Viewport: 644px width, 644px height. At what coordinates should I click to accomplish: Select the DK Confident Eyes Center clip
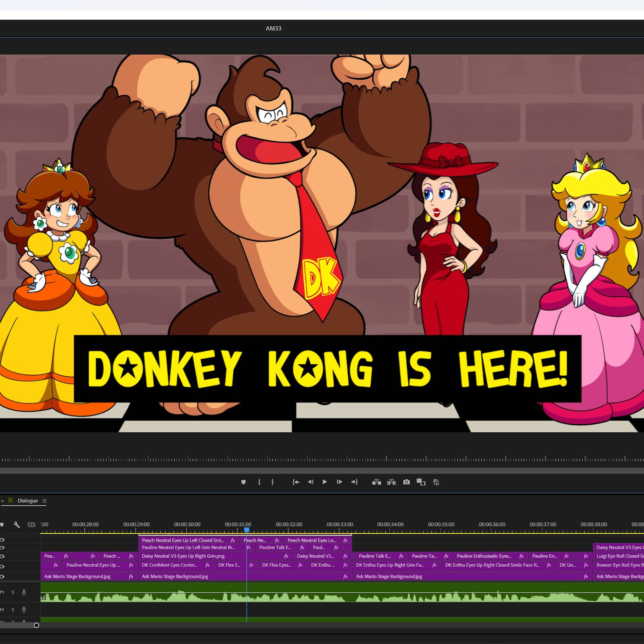pos(169,565)
